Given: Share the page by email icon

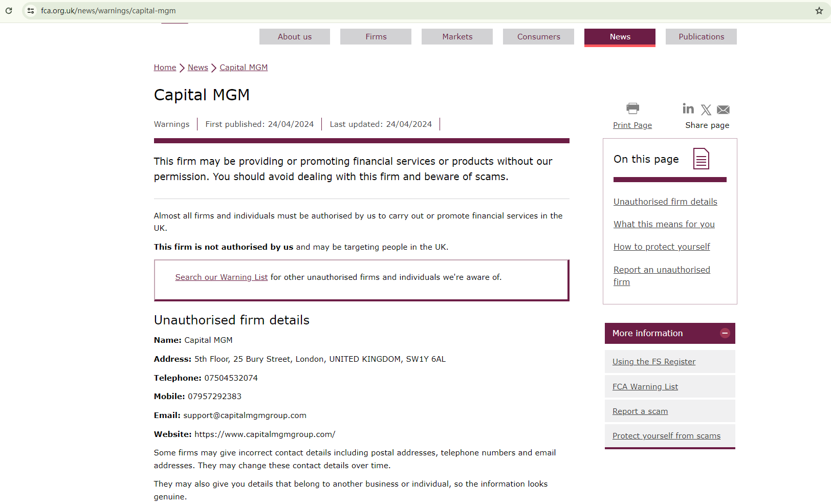Looking at the screenshot, I should click(x=723, y=109).
